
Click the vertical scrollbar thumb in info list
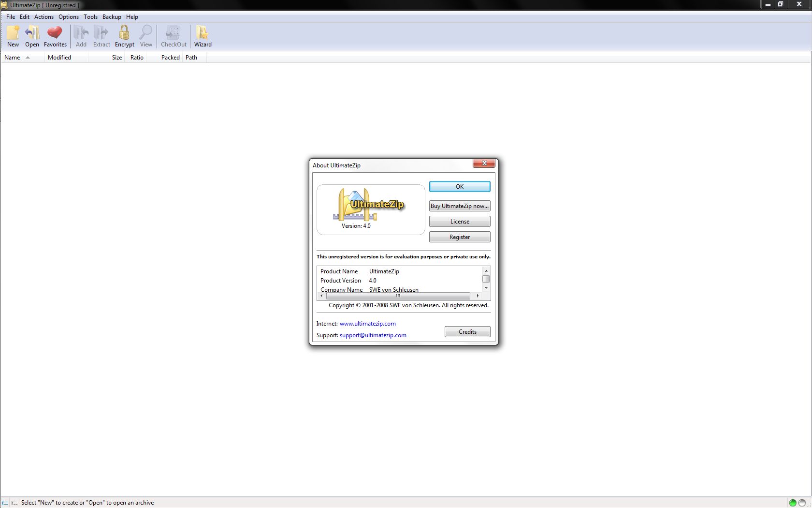click(486, 279)
